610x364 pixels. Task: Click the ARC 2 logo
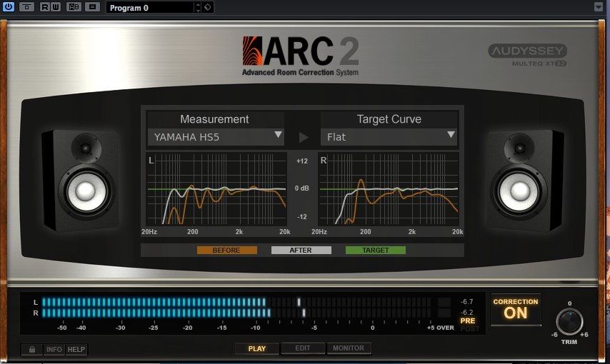click(300, 56)
